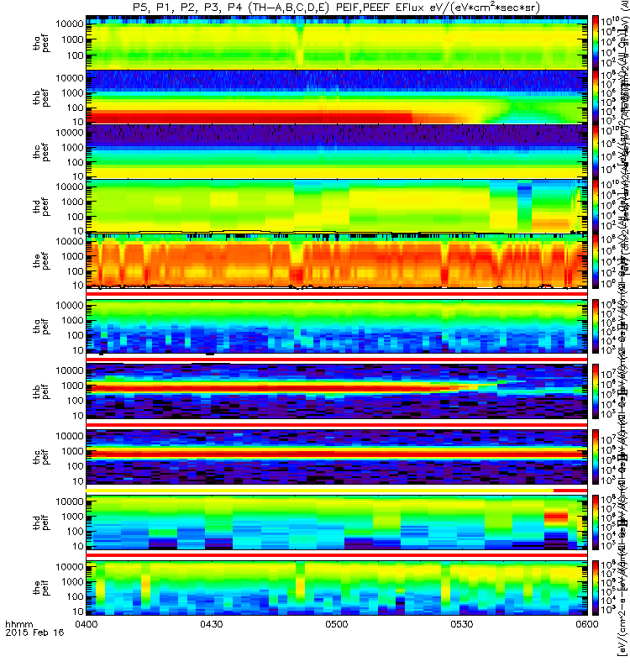The width and height of the screenshot is (630, 672).
Task: Select the 'thb peif' panel label
Action: pos(41,391)
